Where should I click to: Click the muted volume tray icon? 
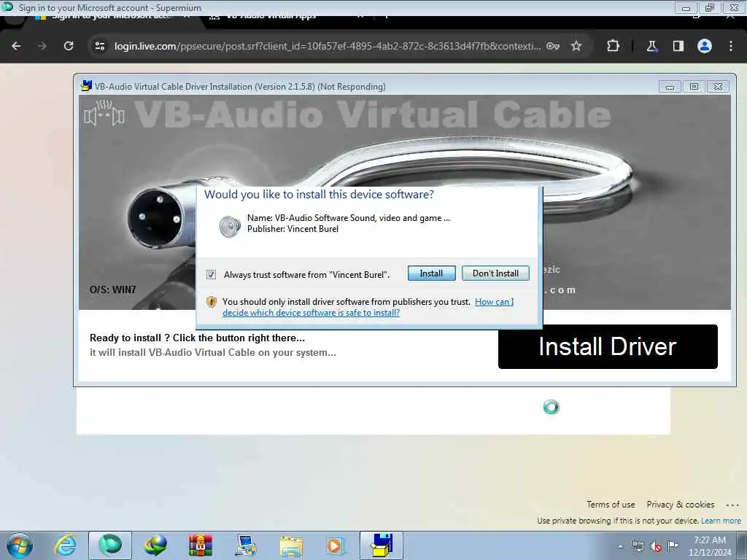point(656,547)
